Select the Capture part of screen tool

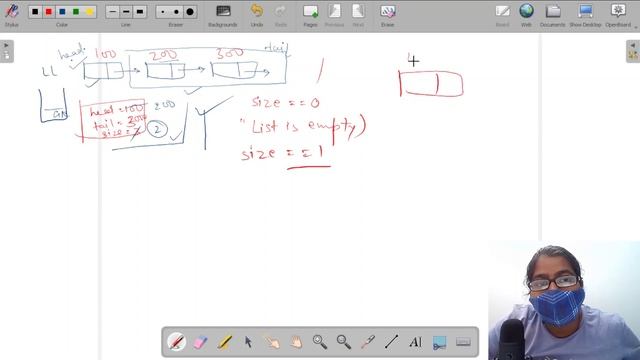(x=439, y=342)
